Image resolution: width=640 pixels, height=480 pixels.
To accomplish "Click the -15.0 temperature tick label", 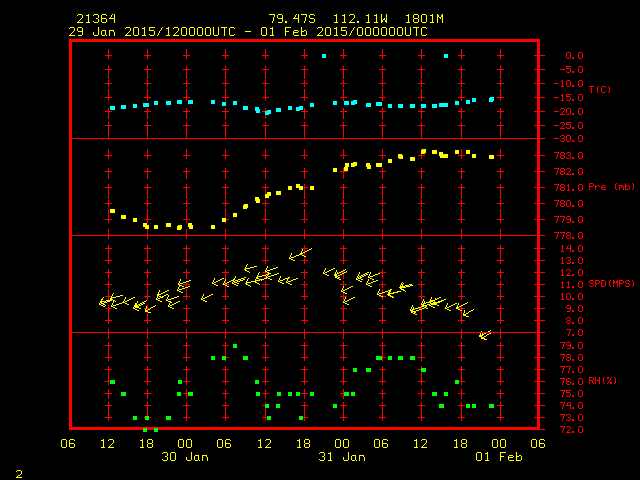I will click(x=569, y=98).
